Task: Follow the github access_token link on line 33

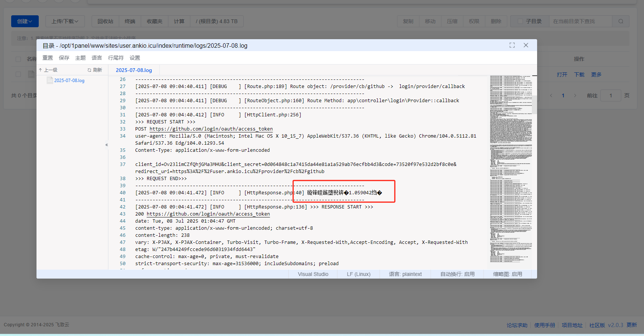Action: pyautogui.click(x=211, y=129)
